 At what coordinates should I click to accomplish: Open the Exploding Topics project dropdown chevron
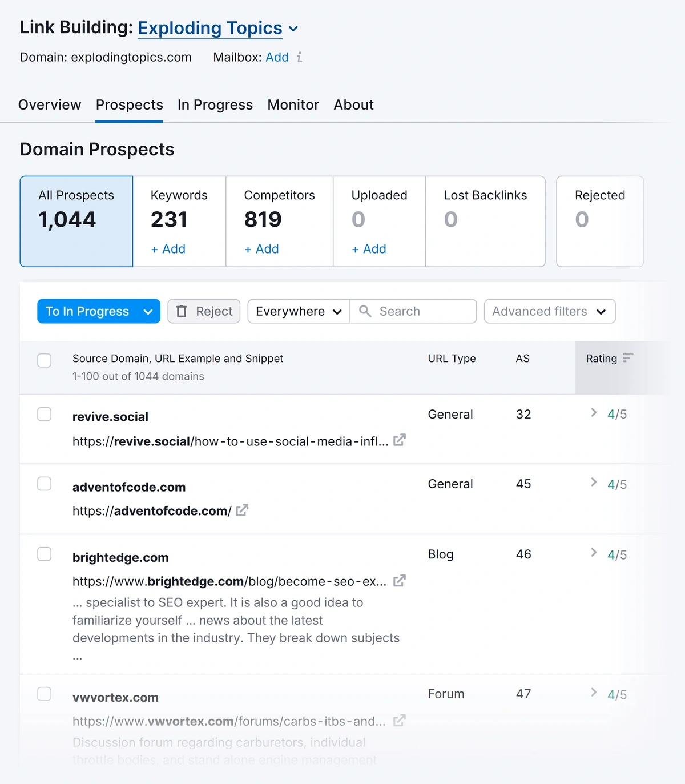[293, 29]
